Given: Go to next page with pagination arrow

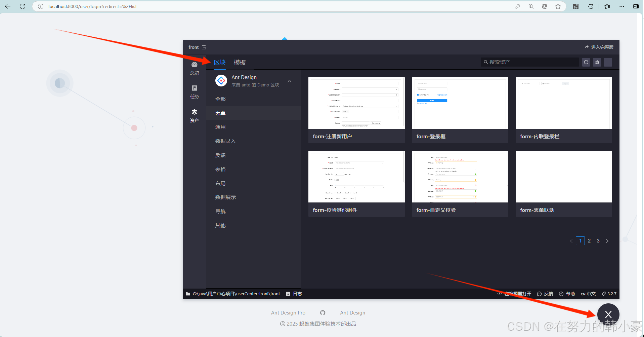Looking at the screenshot, I should coord(607,241).
